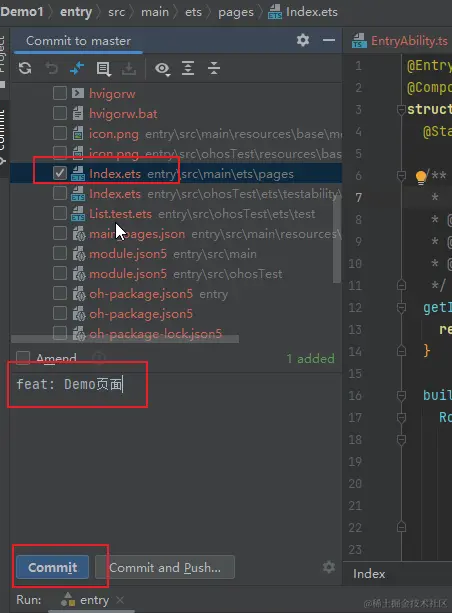Screen dimensions: 452x613
Task: Click Index in editor structure breadcrumb
Action: pos(369,574)
